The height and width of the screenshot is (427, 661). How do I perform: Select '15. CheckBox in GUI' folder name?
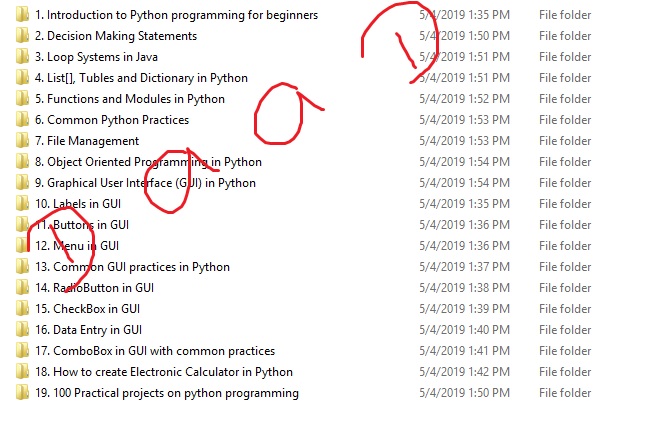pyautogui.click(x=87, y=309)
